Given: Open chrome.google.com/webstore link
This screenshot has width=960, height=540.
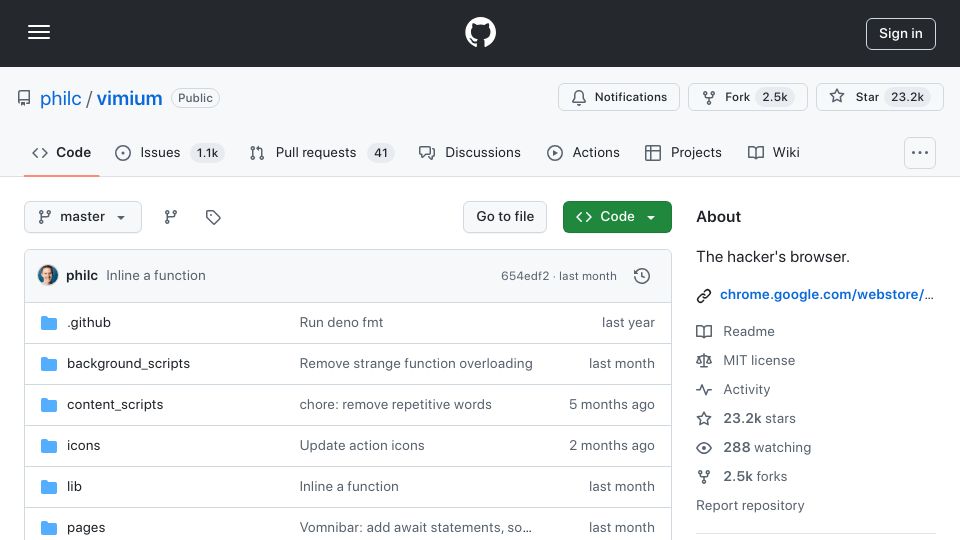Looking at the screenshot, I should 827,294.
